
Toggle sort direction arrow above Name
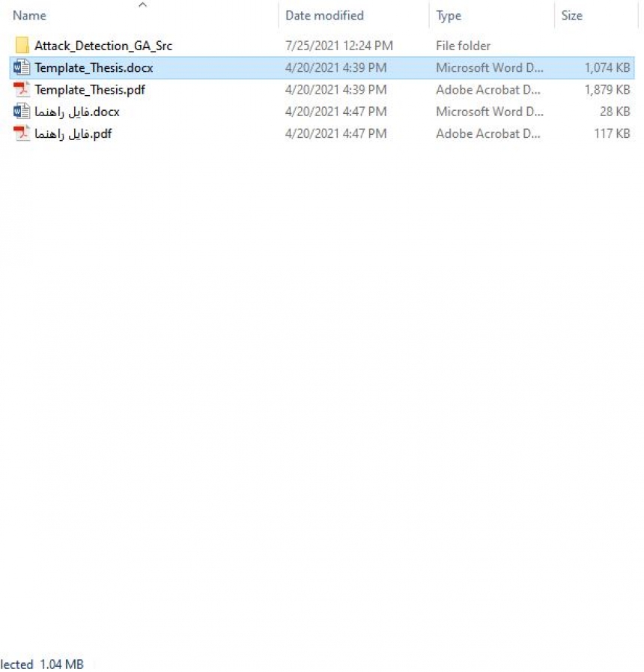tap(143, 4)
